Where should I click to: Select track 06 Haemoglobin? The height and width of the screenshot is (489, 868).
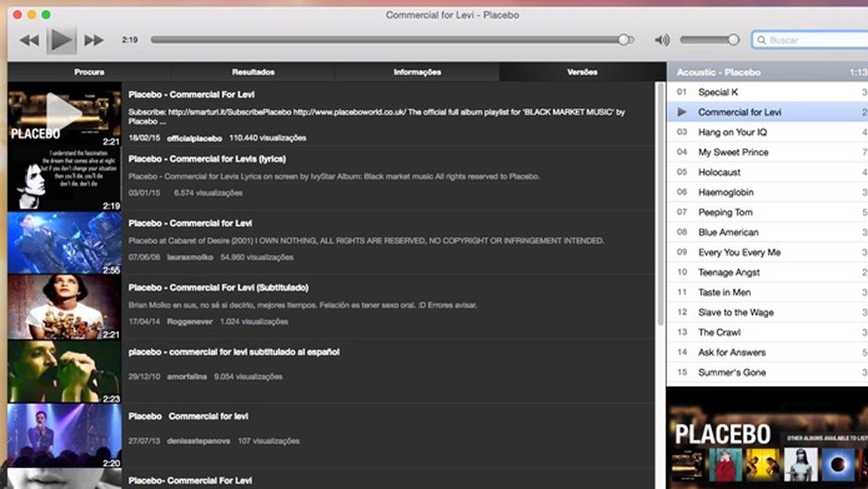pos(767,192)
